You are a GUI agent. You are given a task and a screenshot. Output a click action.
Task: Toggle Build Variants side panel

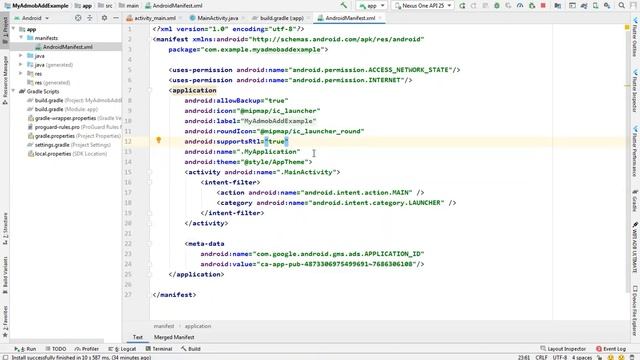coord(5,275)
